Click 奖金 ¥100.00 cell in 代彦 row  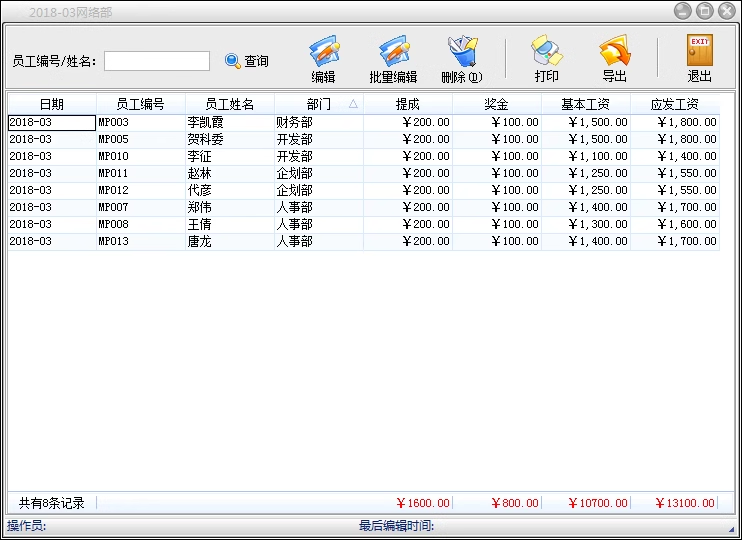pos(497,191)
